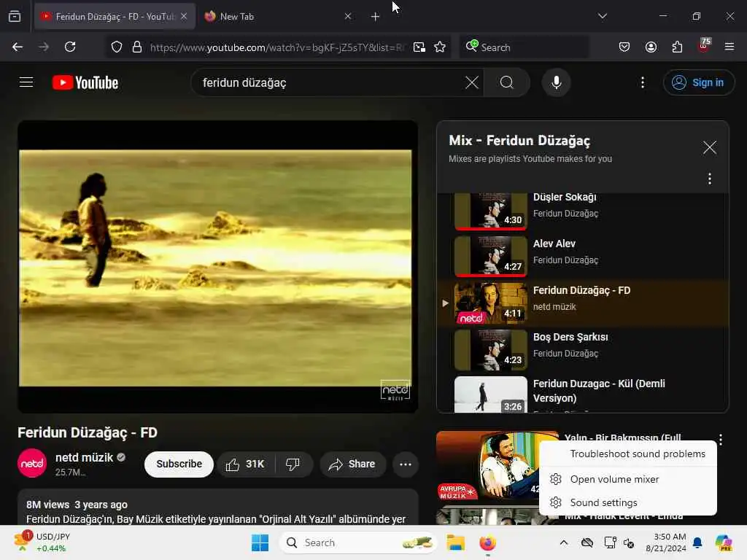The height and width of the screenshot is (560, 747).
Task: Open a new browser tab
Action: (375, 17)
